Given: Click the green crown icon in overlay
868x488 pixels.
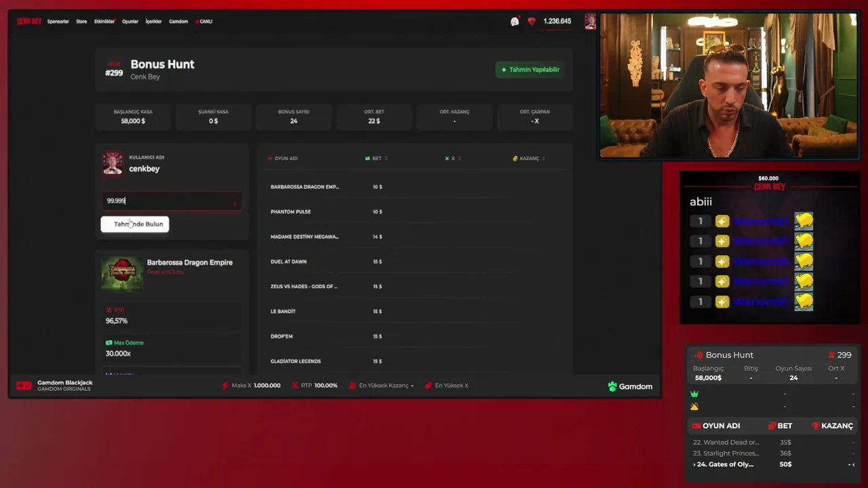Looking at the screenshot, I should click(x=694, y=394).
